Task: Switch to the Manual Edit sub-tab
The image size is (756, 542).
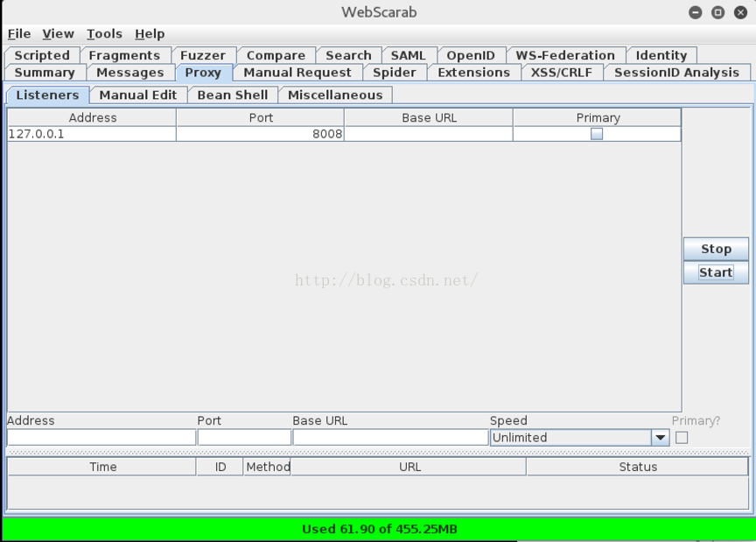Action: tap(138, 95)
